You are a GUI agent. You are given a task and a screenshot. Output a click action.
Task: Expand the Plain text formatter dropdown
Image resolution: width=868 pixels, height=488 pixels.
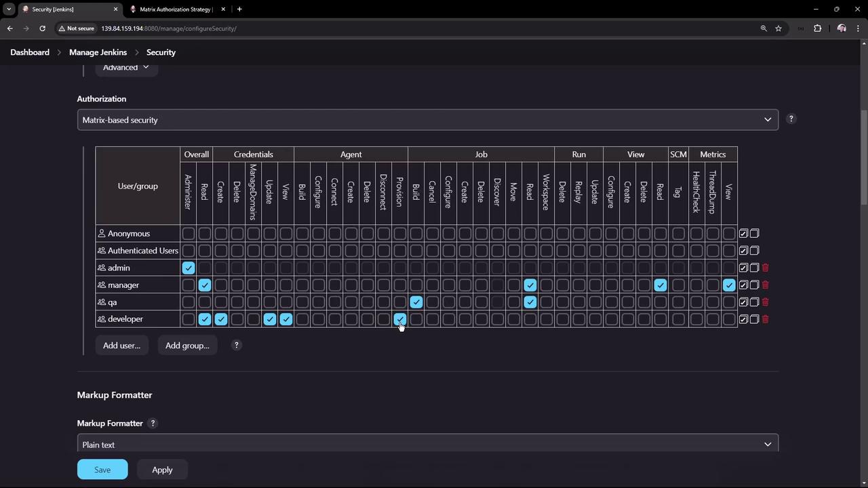coord(427,445)
